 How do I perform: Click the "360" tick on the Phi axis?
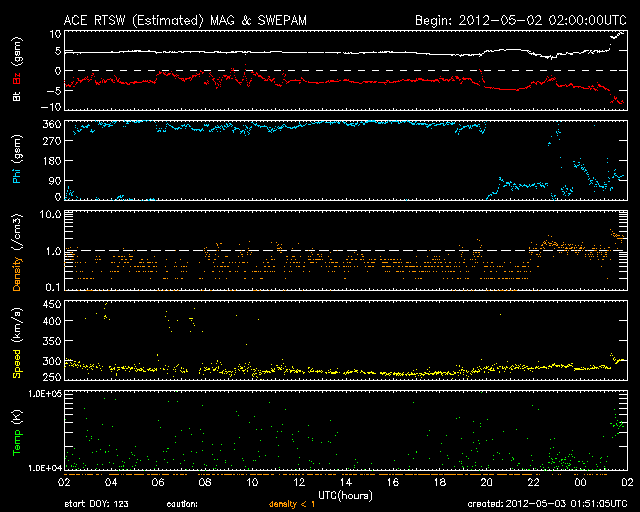point(52,124)
